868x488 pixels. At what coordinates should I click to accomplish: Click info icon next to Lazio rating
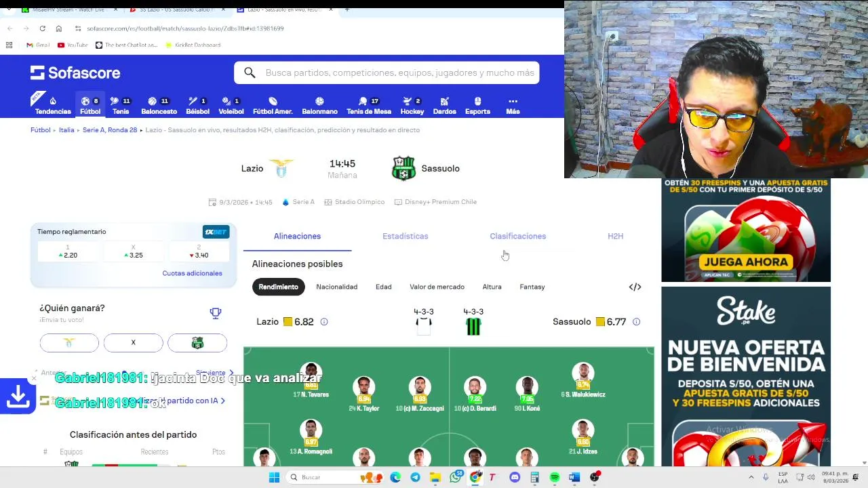point(324,322)
